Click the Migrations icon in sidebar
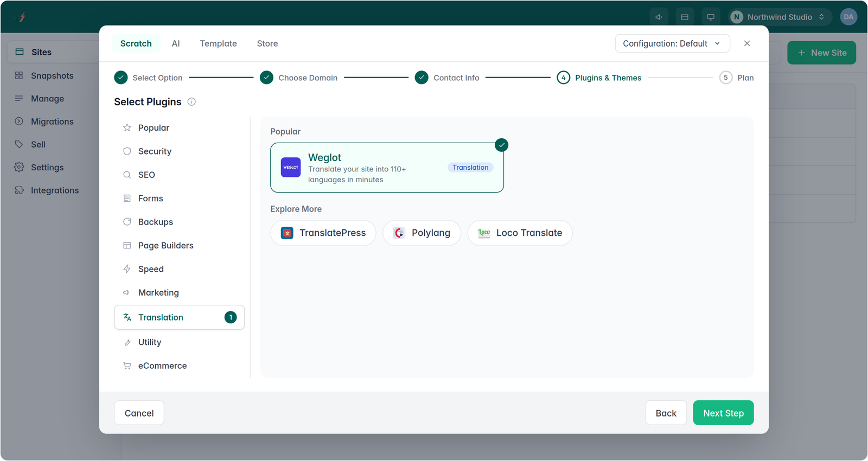The width and height of the screenshot is (868, 461). [19, 121]
